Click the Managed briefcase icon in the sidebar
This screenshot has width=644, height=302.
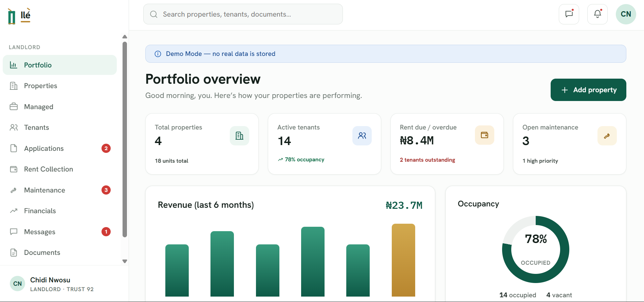point(14,106)
